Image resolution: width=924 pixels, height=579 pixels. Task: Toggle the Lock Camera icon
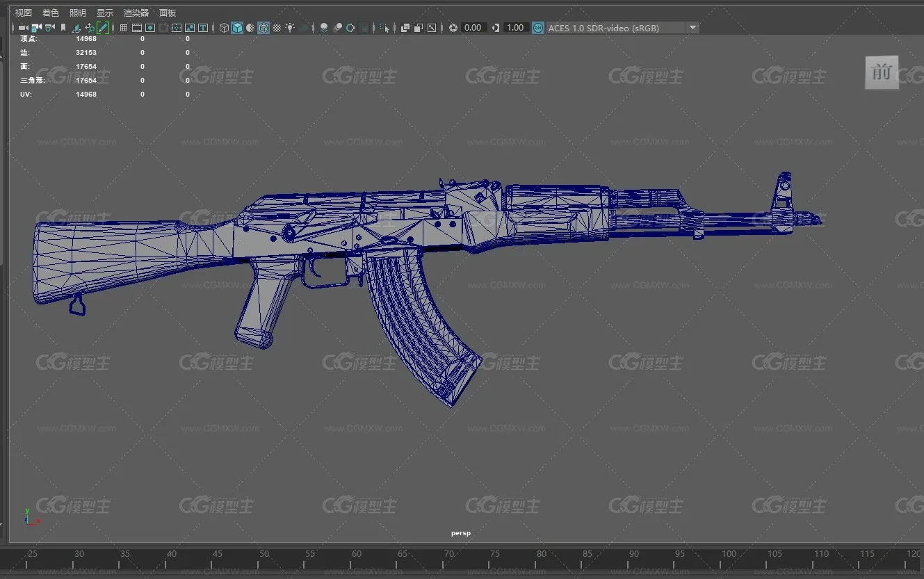click(x=36, y=28)
